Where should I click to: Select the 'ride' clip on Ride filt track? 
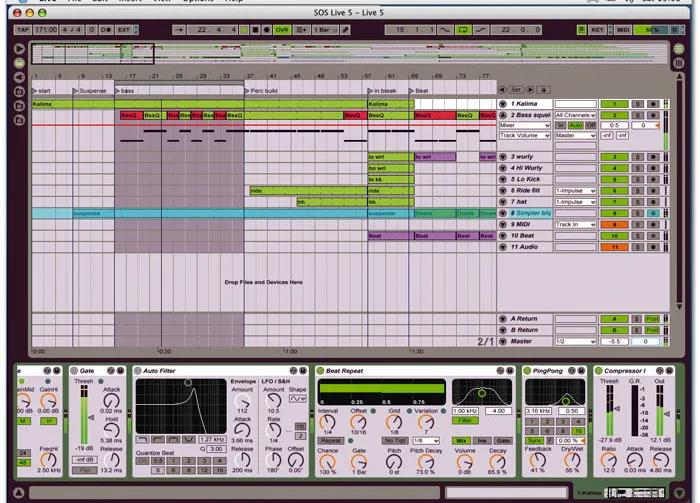click(308, 191)
